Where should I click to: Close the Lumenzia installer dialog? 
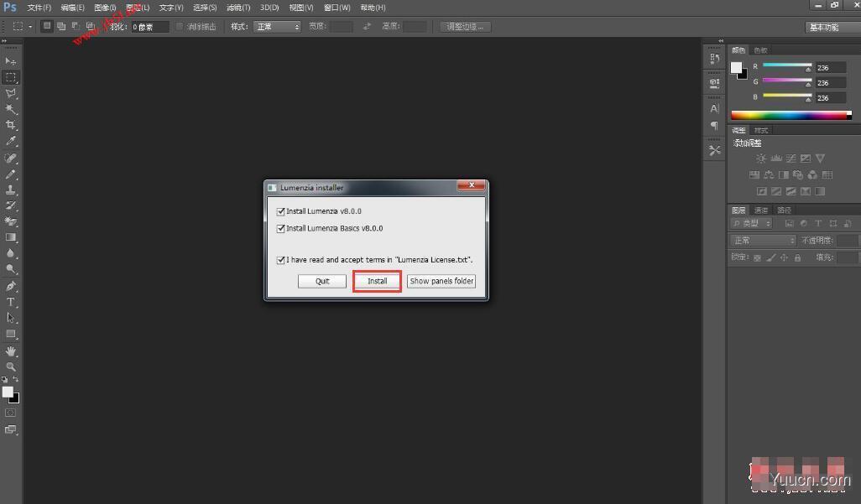coord(471,185)
